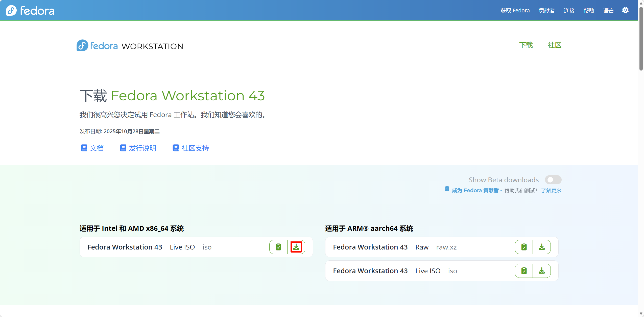Click Fedora Workstation logo below header

(x=130, y=46)
